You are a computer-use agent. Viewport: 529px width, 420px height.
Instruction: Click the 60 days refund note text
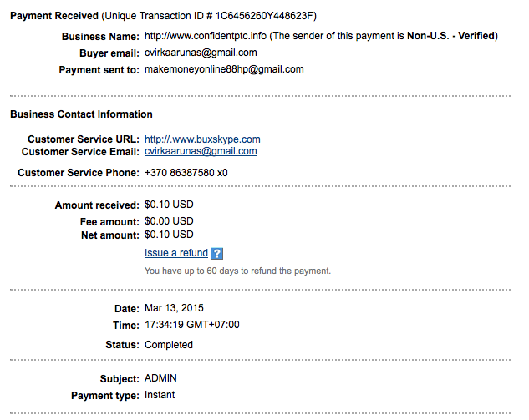tap(237, 271)
